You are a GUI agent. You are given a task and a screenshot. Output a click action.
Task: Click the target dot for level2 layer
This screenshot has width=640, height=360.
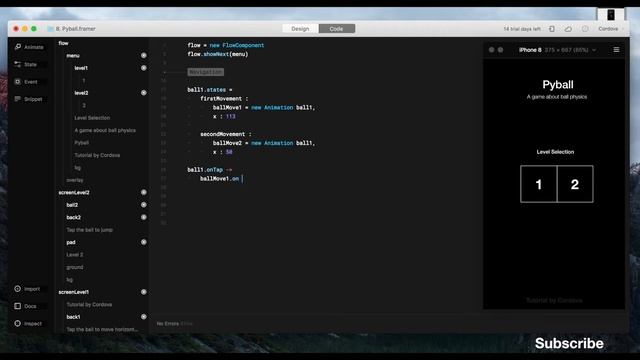click(x=144, y=93)
